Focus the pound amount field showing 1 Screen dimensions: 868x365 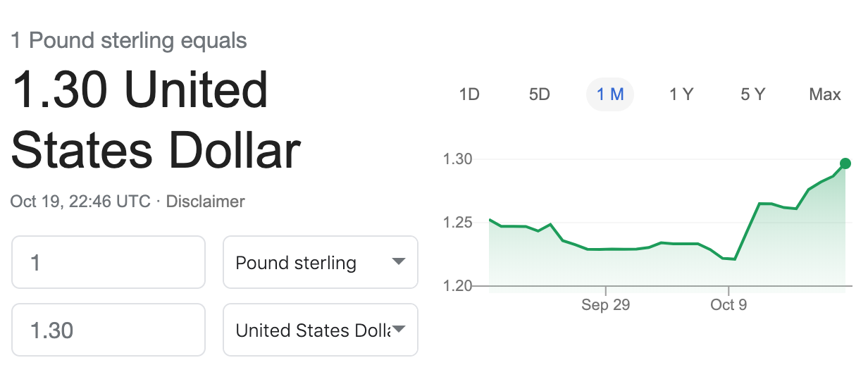pyautogui.click(x=108, y=262)
